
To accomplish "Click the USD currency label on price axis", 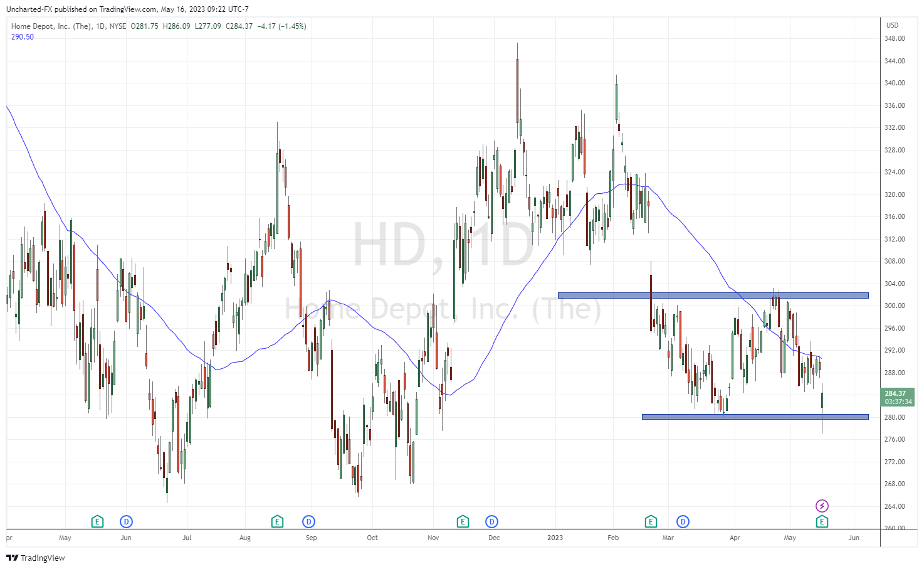I will tap(892, 25).
